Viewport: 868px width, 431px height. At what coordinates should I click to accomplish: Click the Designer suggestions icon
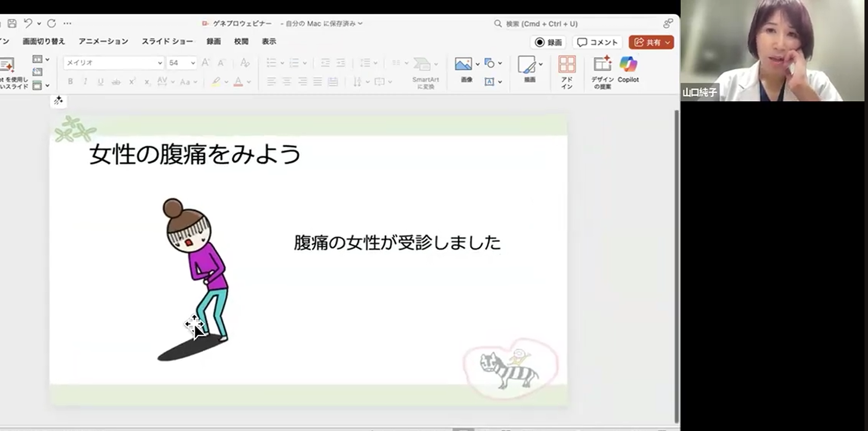[x=602, y=65]
